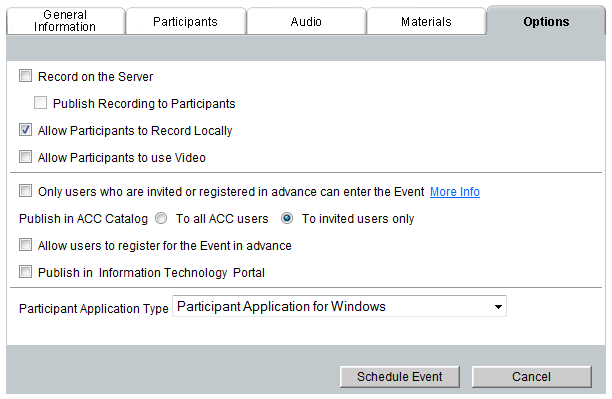The height and width of the screenshot is (399, 612).
Task: Check Only invited or registered users option
Action: [25, 191]
